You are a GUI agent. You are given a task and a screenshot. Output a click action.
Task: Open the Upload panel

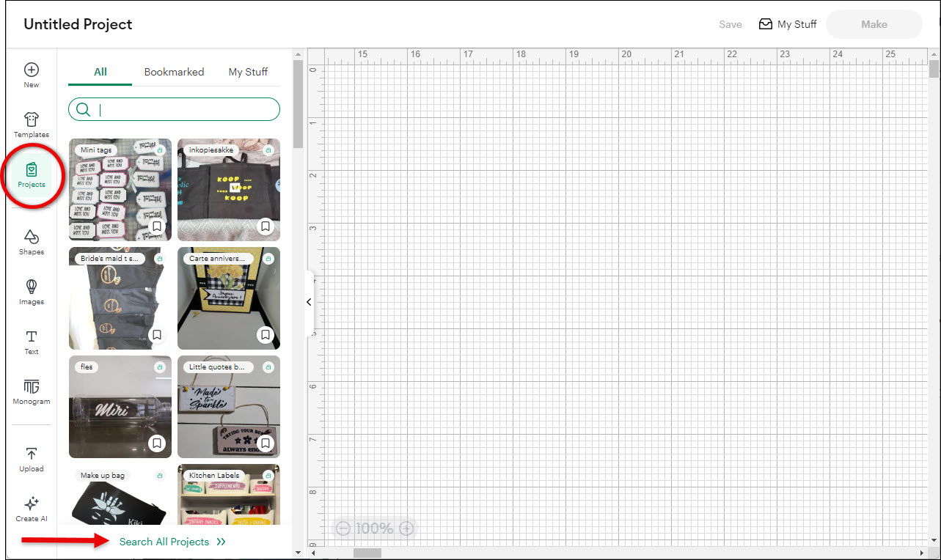(x=31, y=459)
